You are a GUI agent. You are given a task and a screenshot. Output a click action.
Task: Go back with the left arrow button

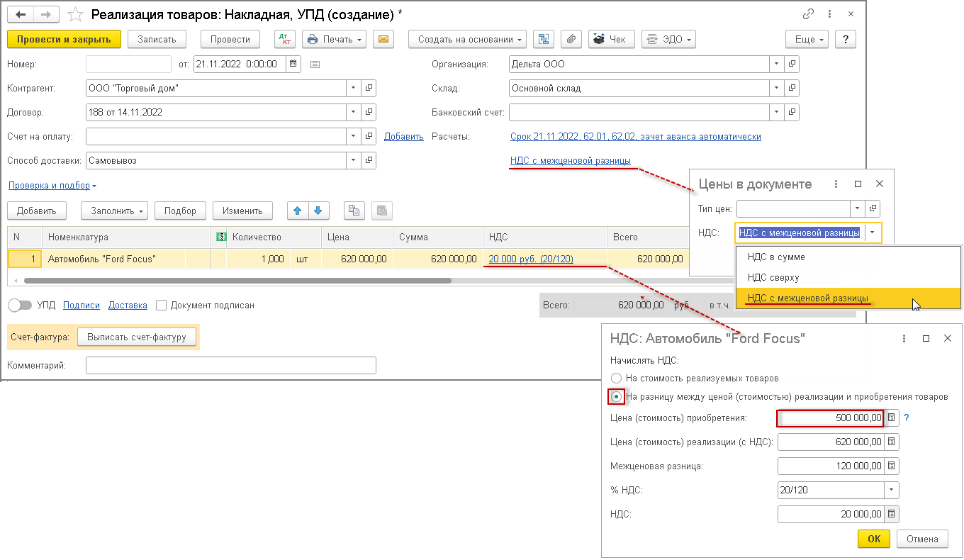point(21,14)
